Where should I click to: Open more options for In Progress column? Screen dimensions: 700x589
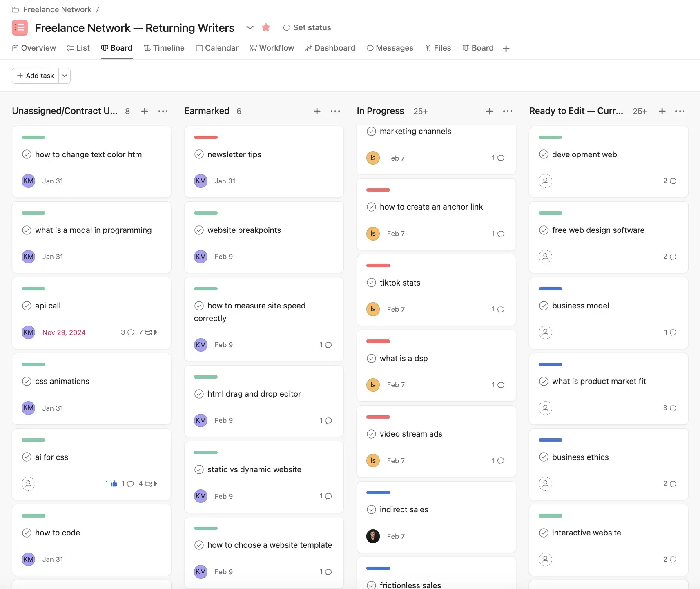pyautogui.click(x=508, y=111)
